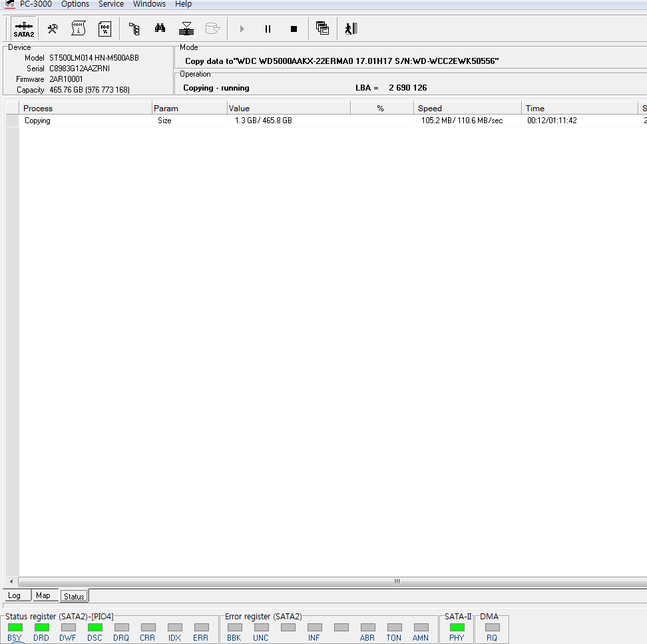Click the cascading windows icon

[322, 29]
